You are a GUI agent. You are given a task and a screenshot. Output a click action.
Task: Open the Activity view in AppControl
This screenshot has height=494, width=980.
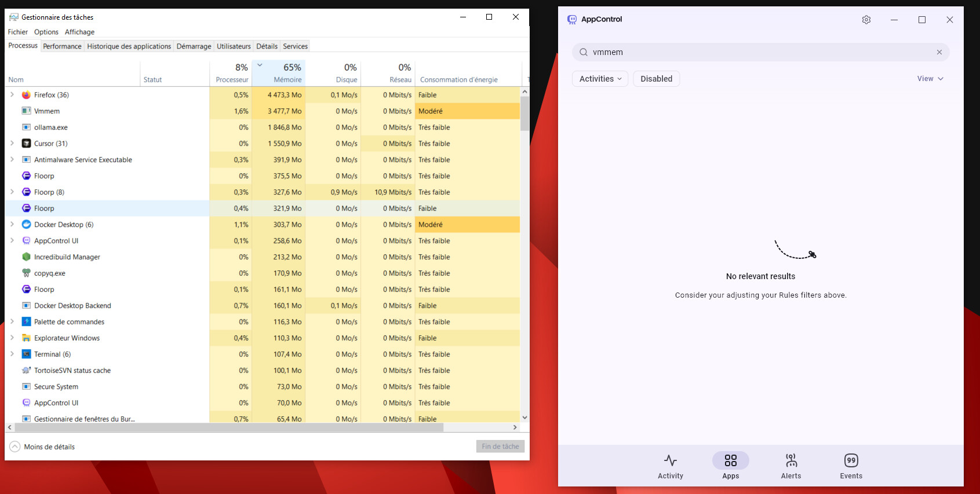(670, 466)
